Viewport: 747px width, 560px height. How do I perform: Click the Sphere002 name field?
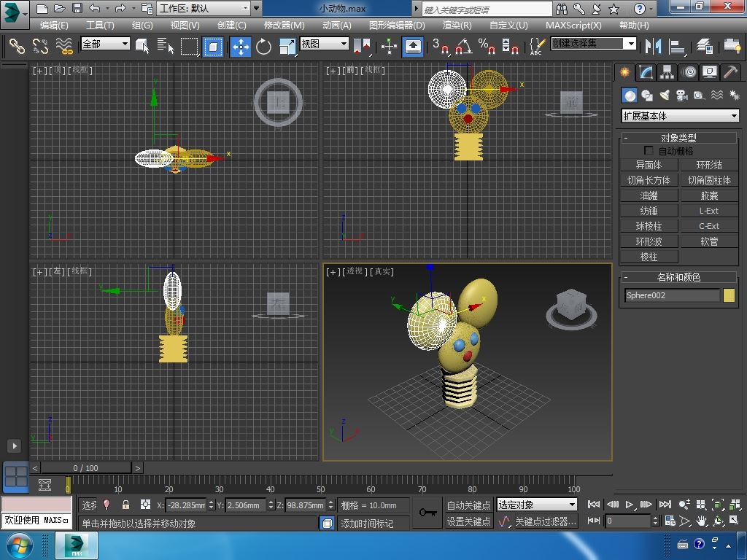(x=672, y=295)
